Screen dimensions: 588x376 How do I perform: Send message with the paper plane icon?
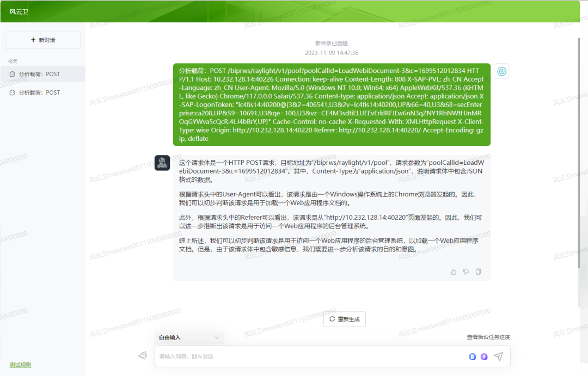(x=498, y=356)
